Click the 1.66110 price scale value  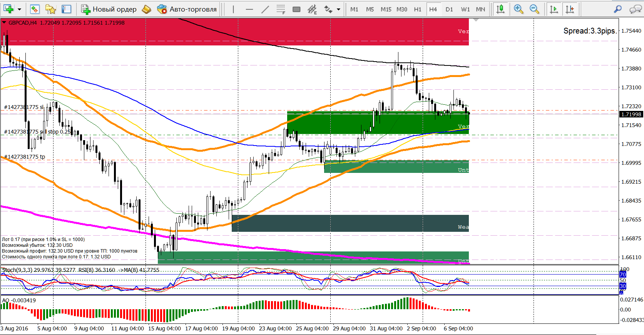(631, 257)
